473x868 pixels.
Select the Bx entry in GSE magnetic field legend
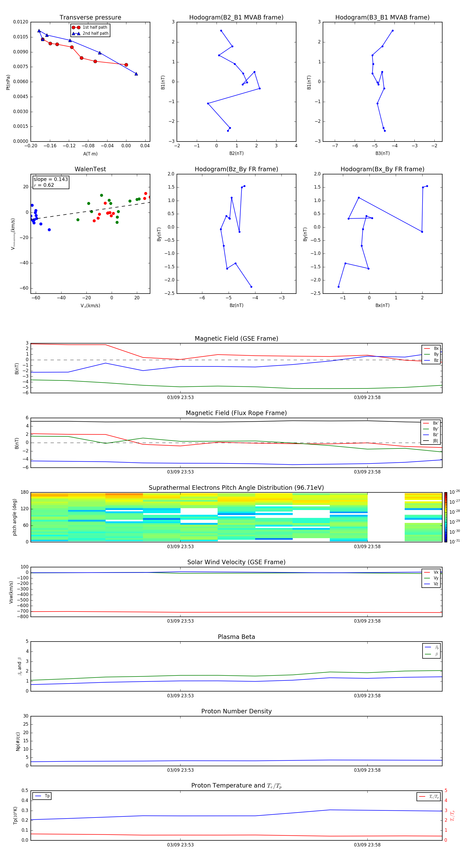(x=431, y=349)
